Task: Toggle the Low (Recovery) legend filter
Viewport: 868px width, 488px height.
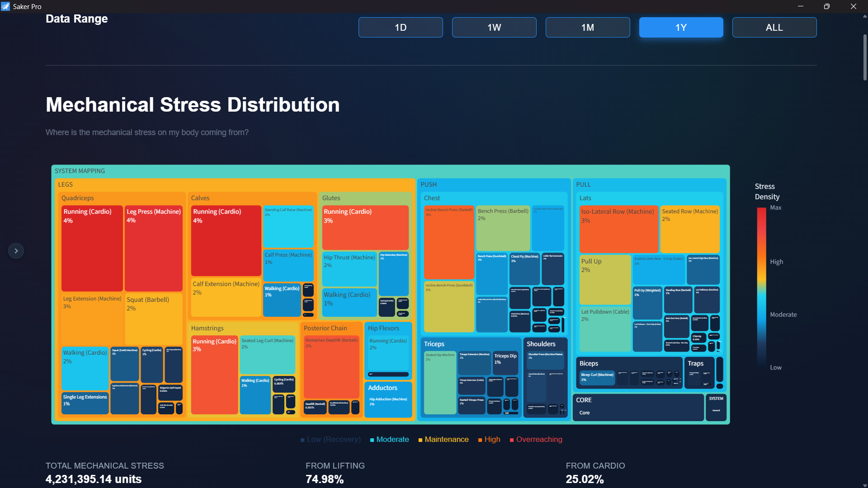Action: point(330,439)
